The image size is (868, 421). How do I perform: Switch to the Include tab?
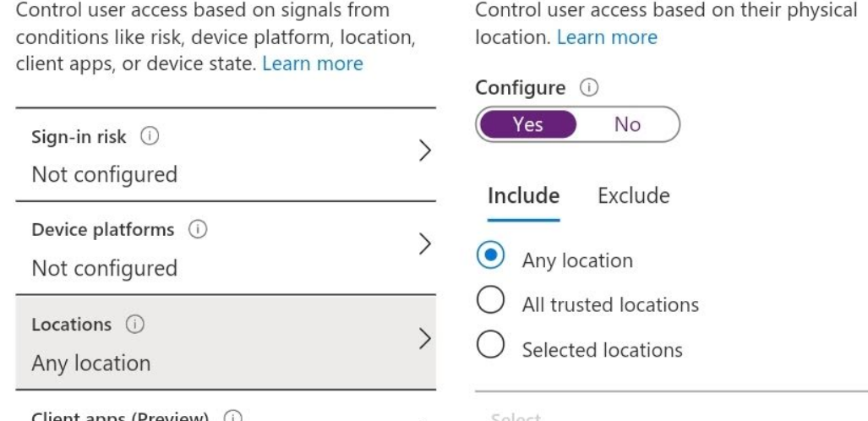(x=523, y=196)
